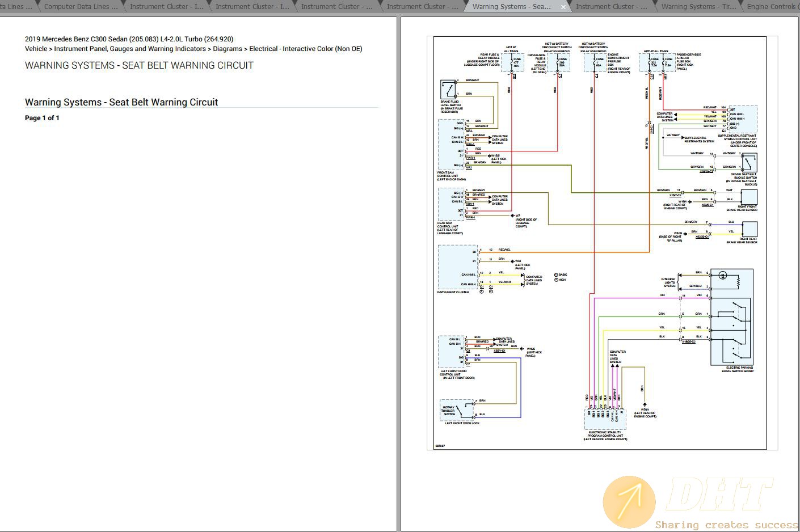Click the 'Page 1 of 1' label
Image resolution: width=800 pixels, height=532 pixels.
(x=42, y=118)
